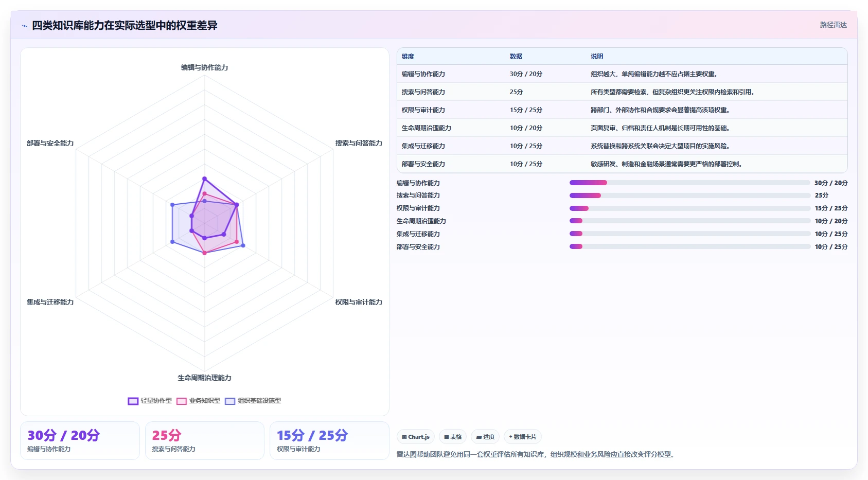Open the 30分 / 20分 stat card

pos(80,440)
